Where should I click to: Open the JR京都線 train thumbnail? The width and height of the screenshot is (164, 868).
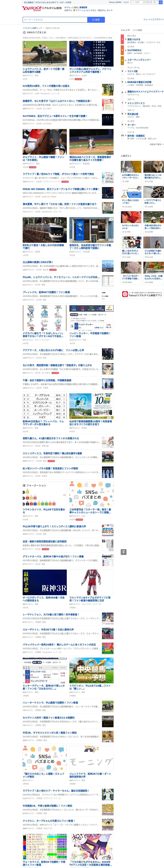[x=45, y=230]
